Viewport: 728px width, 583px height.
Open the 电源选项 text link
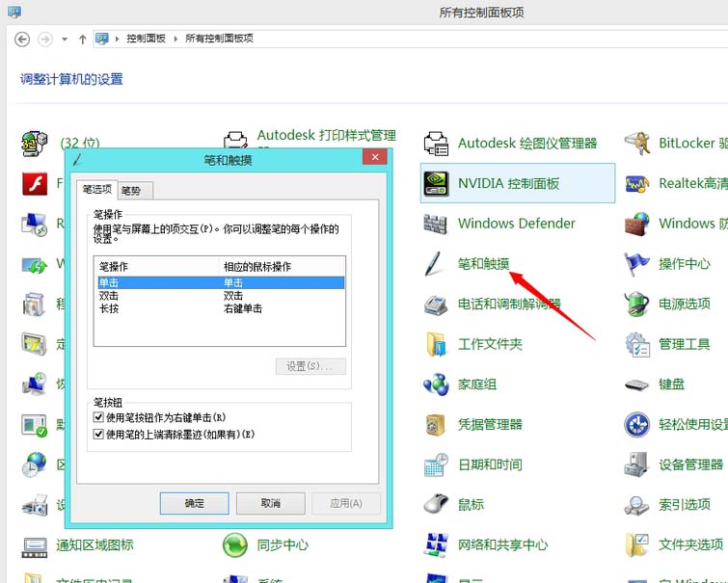[685, 305]
